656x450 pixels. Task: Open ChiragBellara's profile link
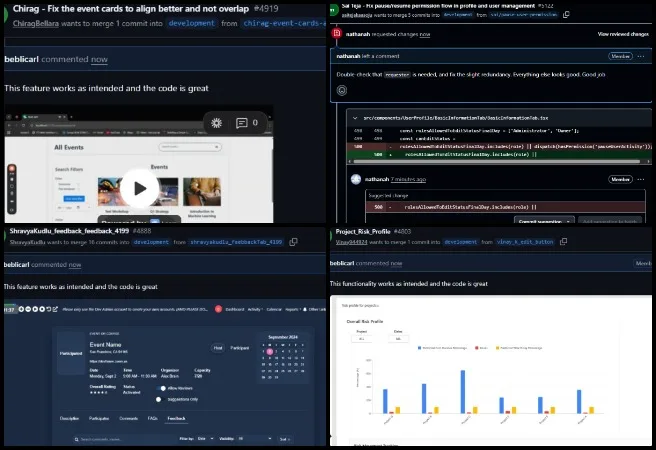36,23
